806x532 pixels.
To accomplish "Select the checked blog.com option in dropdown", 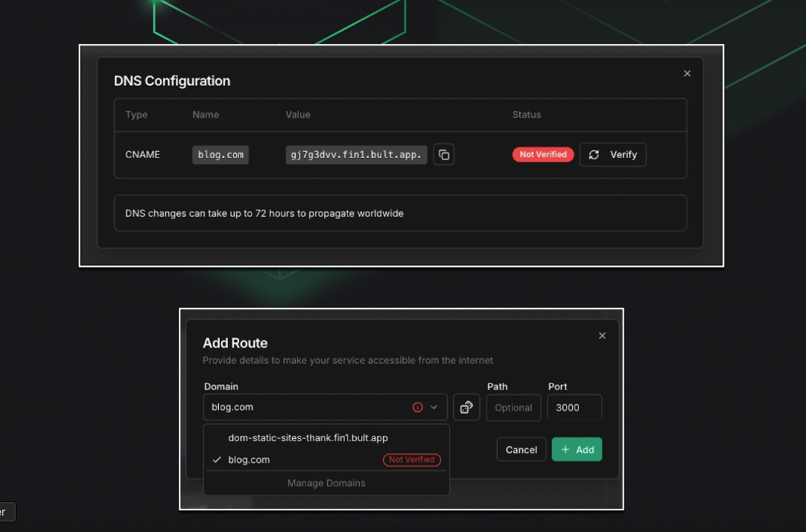I will point(250,460).
